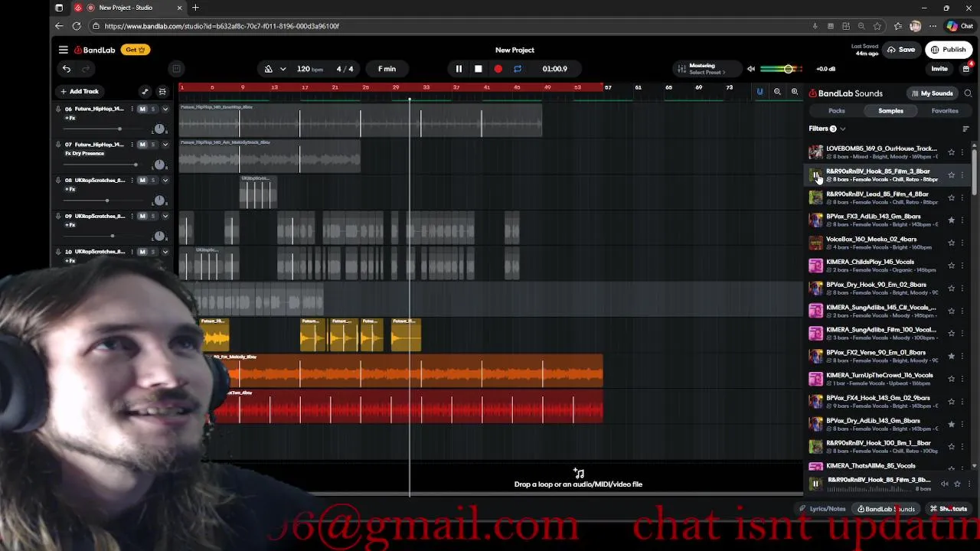Click the track-view icon next to automation

pos(162,91)
